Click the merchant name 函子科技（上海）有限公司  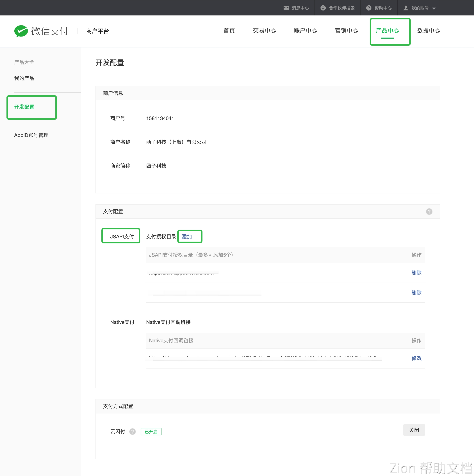(176, 142)
